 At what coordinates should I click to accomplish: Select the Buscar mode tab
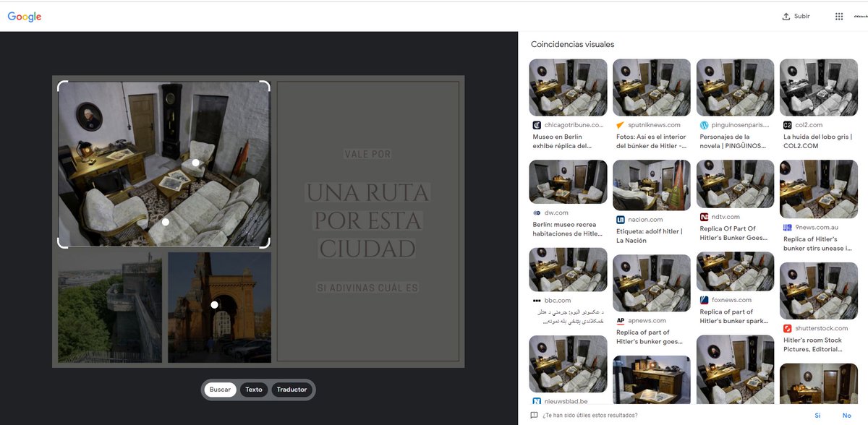220,390
